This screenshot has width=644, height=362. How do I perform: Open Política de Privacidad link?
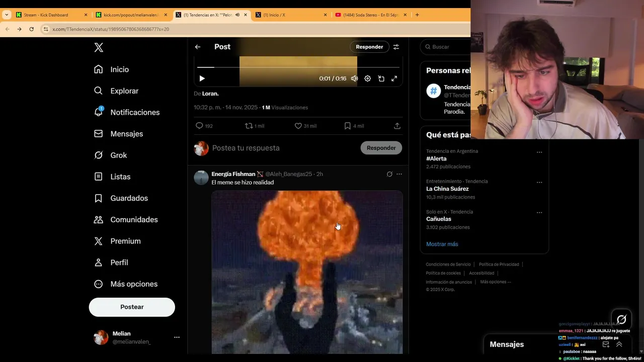coord(499,264)
